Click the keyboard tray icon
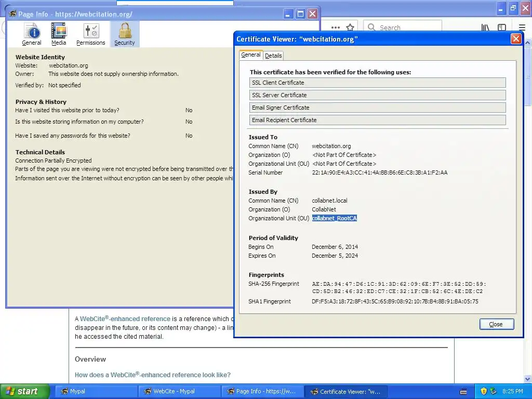The width and height of the screenshot is (532, 399). 463,392
